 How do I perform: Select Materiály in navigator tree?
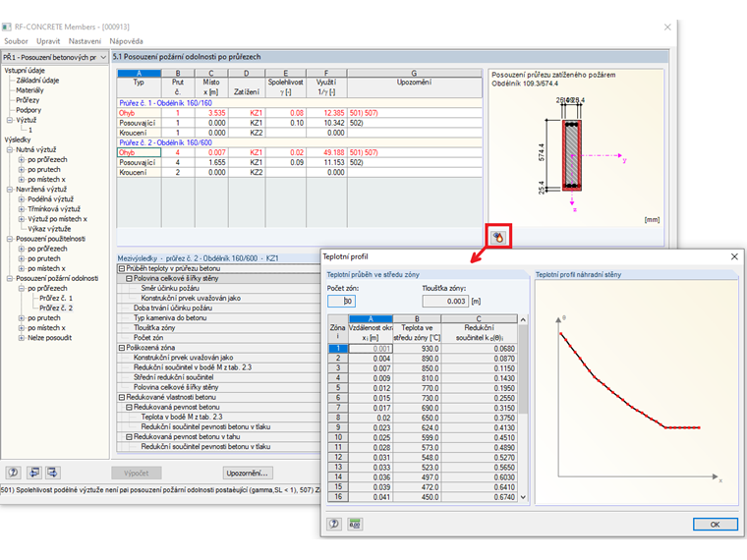(x=29, y=90)
